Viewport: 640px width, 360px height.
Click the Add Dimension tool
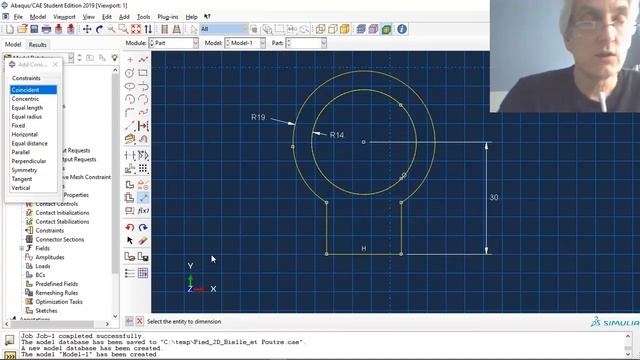[x=143, y=198]
